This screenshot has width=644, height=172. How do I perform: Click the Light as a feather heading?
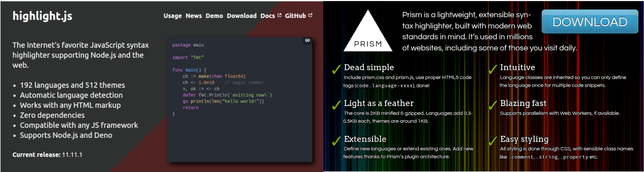pos(379,103)
